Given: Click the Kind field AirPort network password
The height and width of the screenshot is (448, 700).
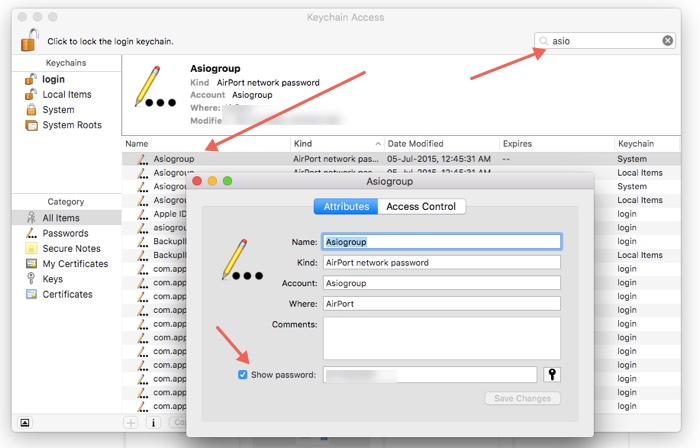Looking at the screenshot, I should click(x=442, y=262).
